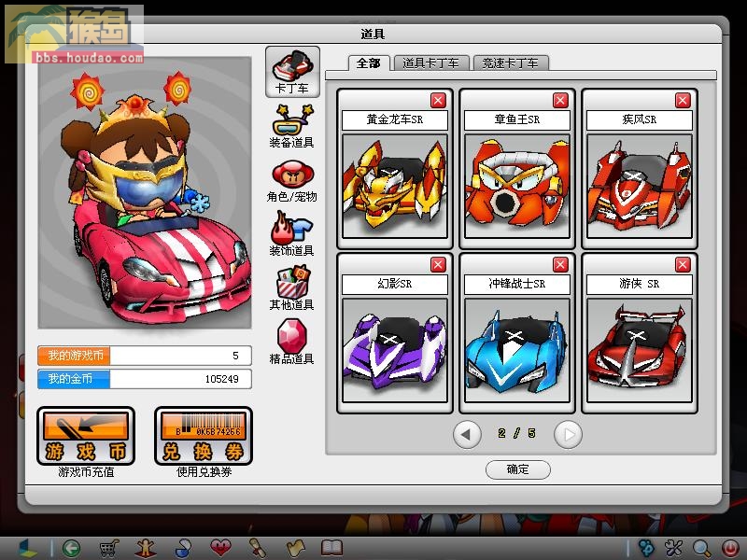Viewport: 747px width, 560px height.
Task: Click the magnifying glass search icon
Action: 702,548
